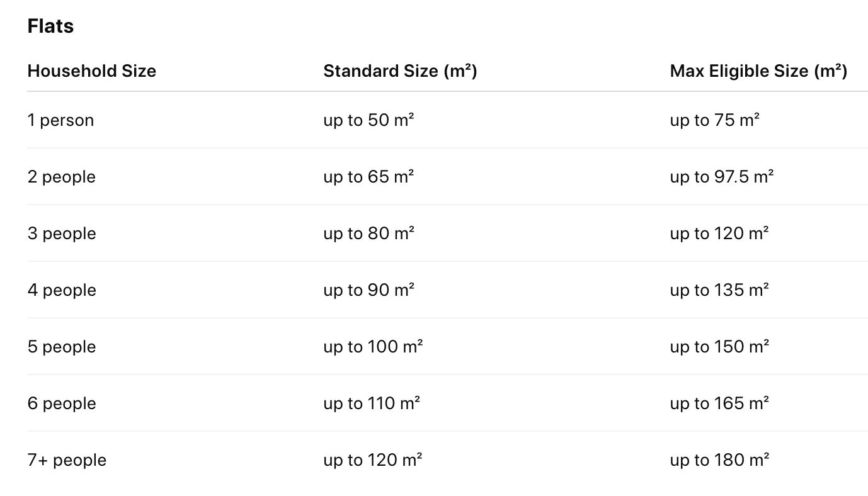Click the 4 people row label

(62, 290)
